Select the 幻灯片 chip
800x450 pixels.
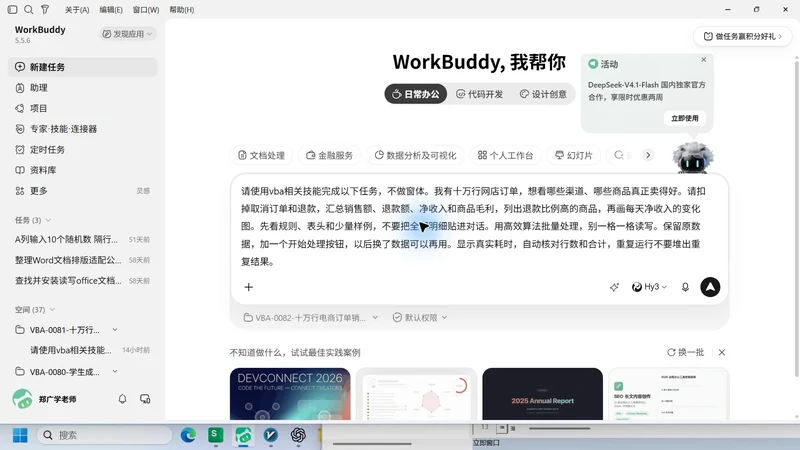(574, 155)
